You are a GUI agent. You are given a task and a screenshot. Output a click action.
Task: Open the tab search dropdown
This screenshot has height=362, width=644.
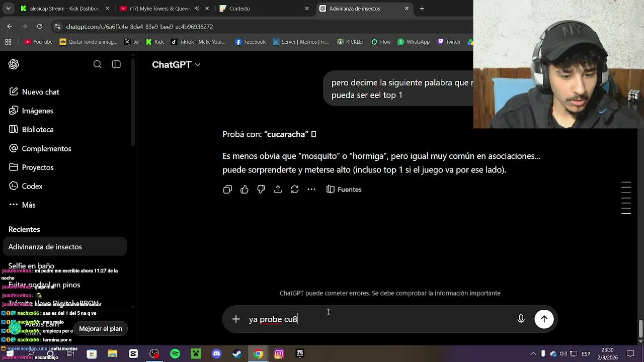(x=8, y=9)
